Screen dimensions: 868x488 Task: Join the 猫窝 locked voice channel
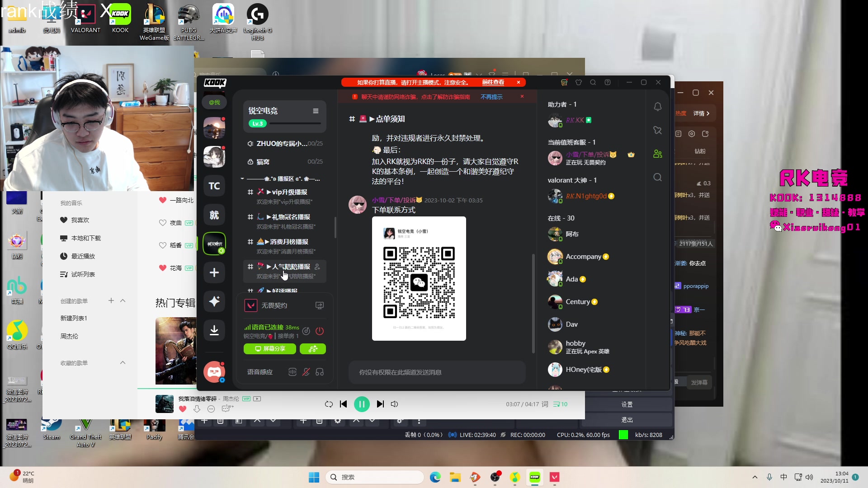click(x=285, y=162)
